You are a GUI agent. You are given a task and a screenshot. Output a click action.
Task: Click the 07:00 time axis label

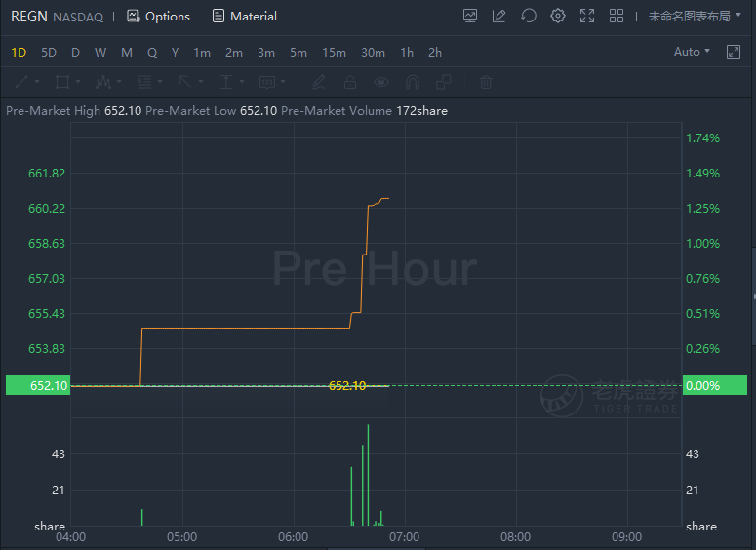click(405, 537)
